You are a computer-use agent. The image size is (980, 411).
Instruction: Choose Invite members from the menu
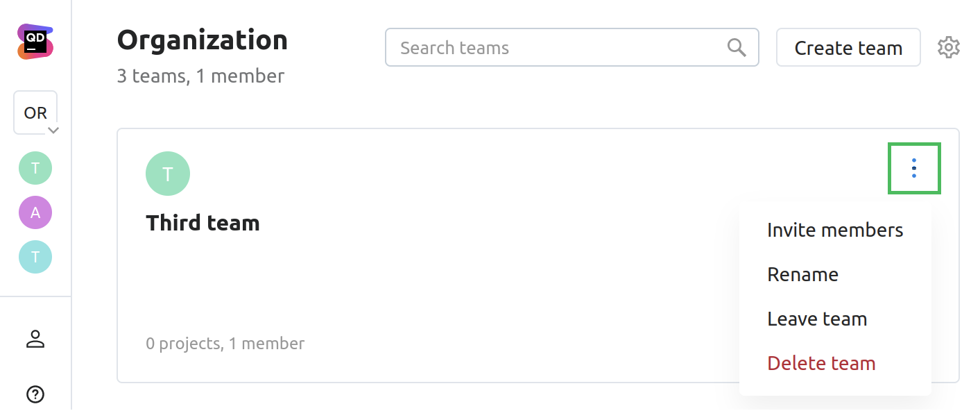tap(835, 230)
